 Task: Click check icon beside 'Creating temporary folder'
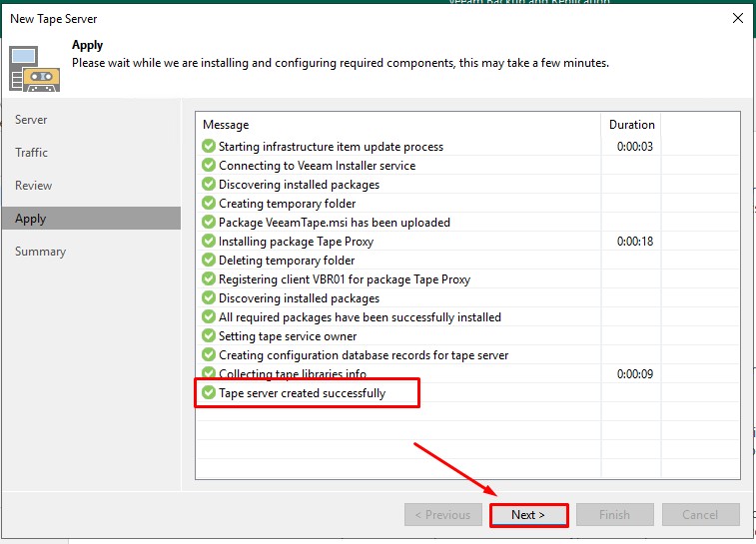coord(209,204)
